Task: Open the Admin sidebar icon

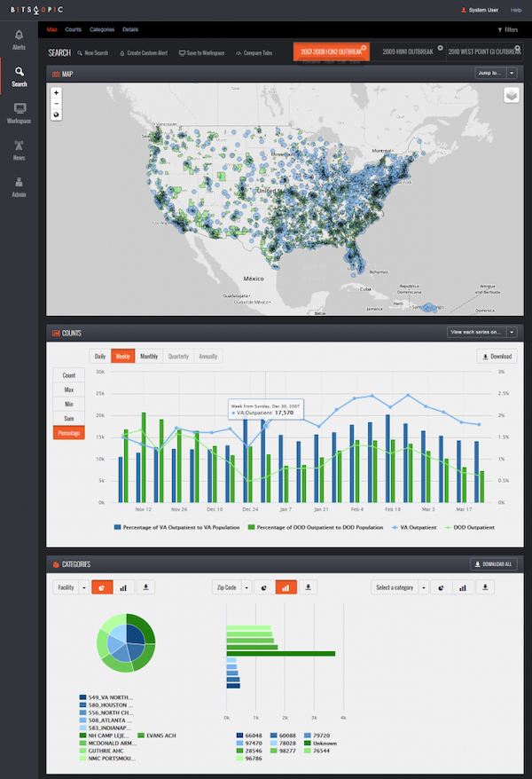Action: pyautogui.click(x=19, y=182)
